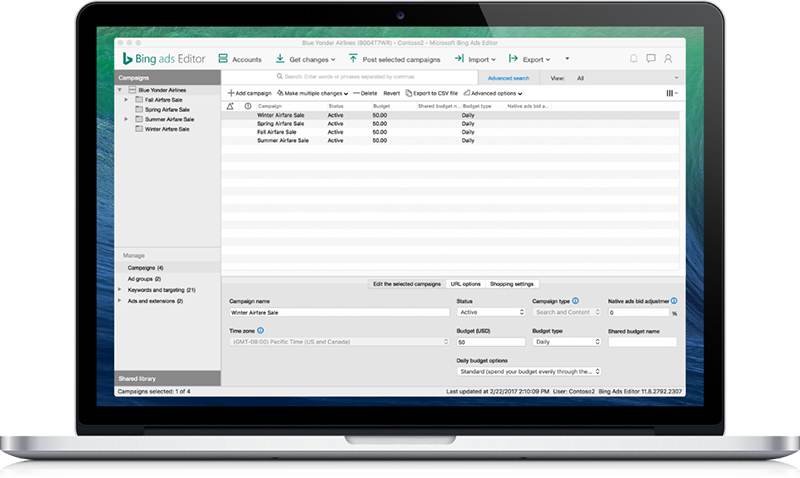
Task: Click the Time zone info icon
Action: [x=260, y=331]
